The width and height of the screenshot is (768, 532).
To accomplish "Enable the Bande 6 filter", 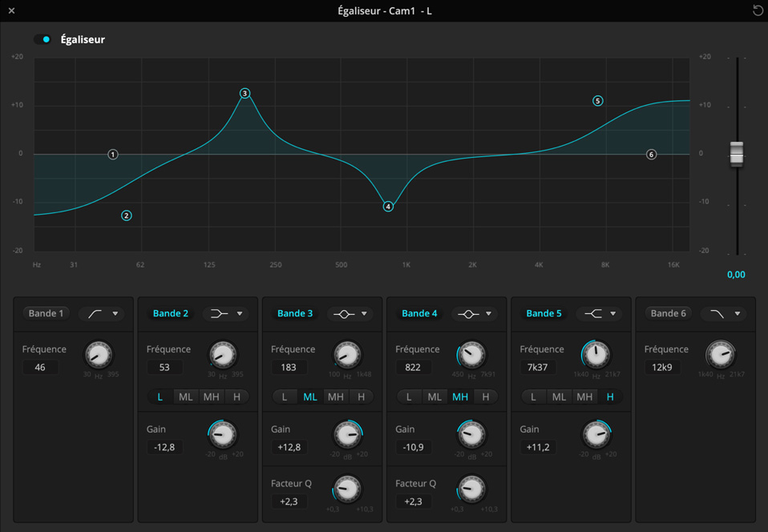I will 666,313.
